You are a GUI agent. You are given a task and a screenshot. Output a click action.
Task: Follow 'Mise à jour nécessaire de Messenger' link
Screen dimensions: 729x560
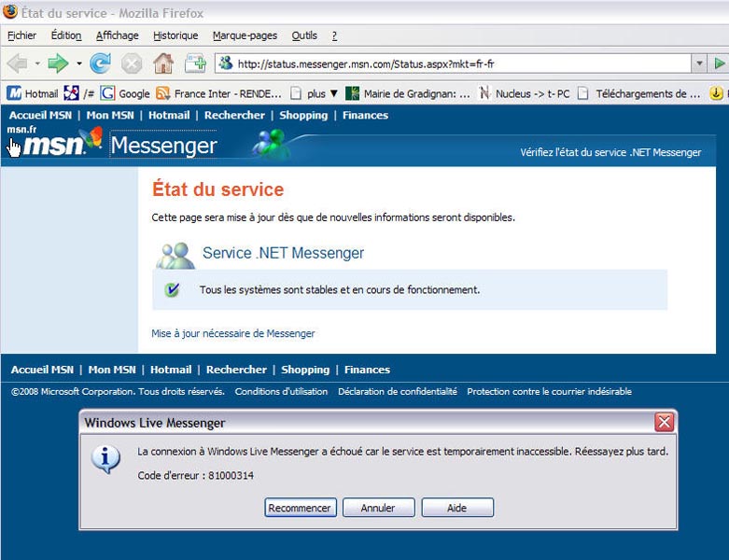coord(233,333)
